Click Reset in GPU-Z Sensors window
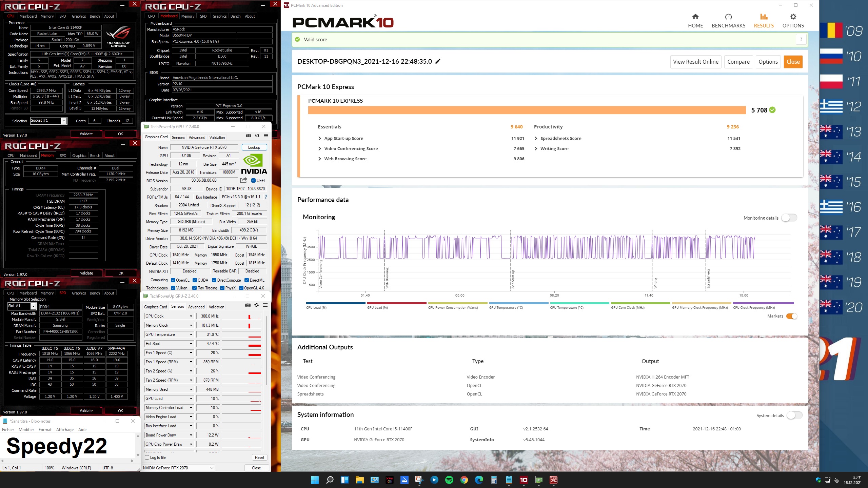 (x=259, y=457)
